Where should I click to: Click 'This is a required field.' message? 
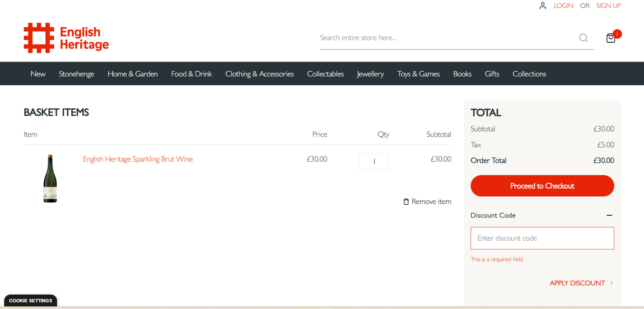coord(497,259)
